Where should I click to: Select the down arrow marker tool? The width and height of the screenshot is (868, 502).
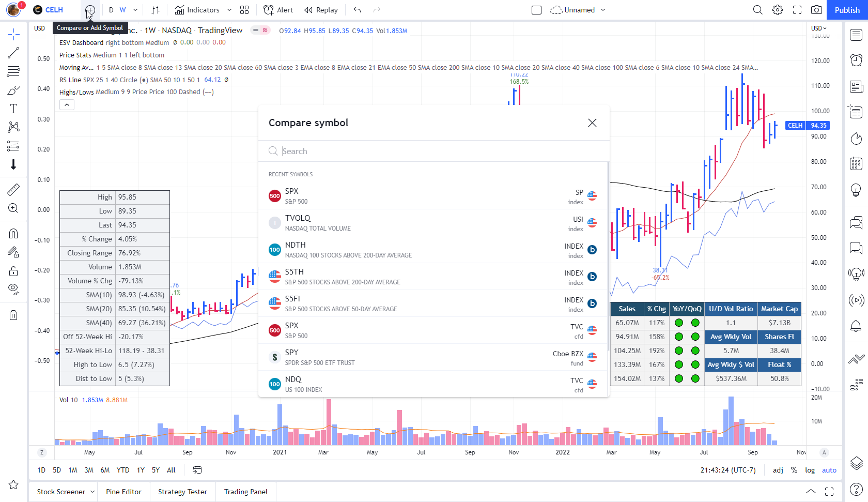13,164
